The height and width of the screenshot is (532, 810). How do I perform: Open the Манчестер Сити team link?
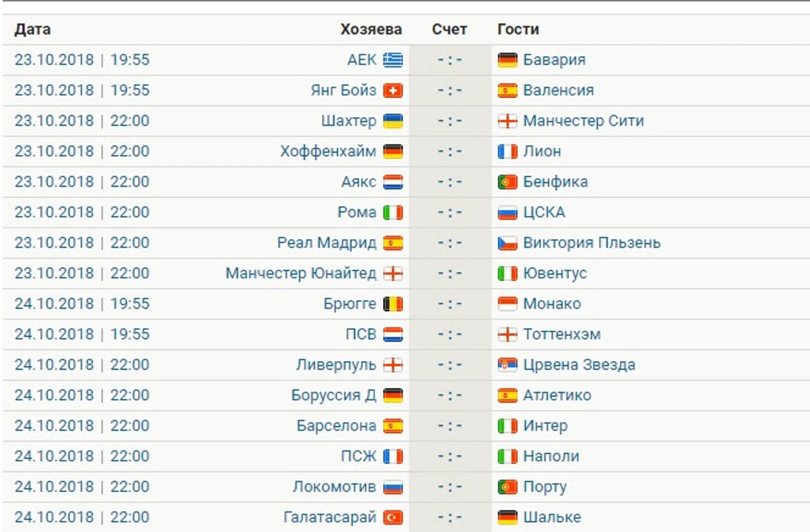coord(584,120)
